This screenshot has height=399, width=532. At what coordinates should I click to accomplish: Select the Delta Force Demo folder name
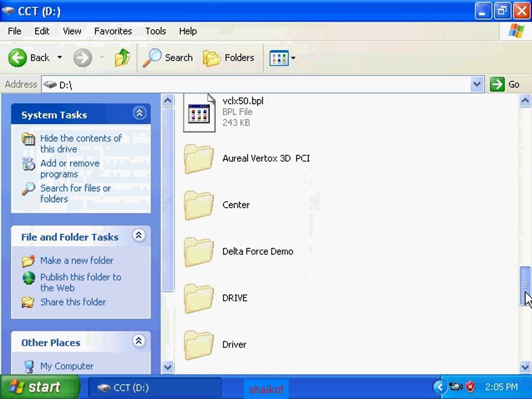pos(258,252)
